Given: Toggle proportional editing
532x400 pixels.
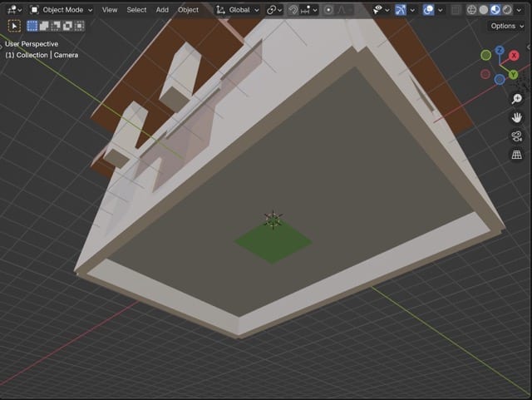Looking at the screenshot, I should pos(328,10).
